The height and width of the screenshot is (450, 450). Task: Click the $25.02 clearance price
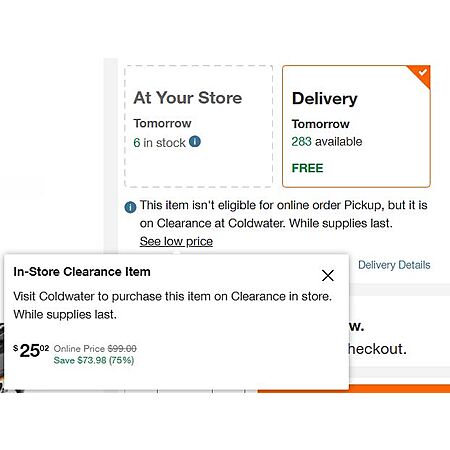tap(31, 350)
